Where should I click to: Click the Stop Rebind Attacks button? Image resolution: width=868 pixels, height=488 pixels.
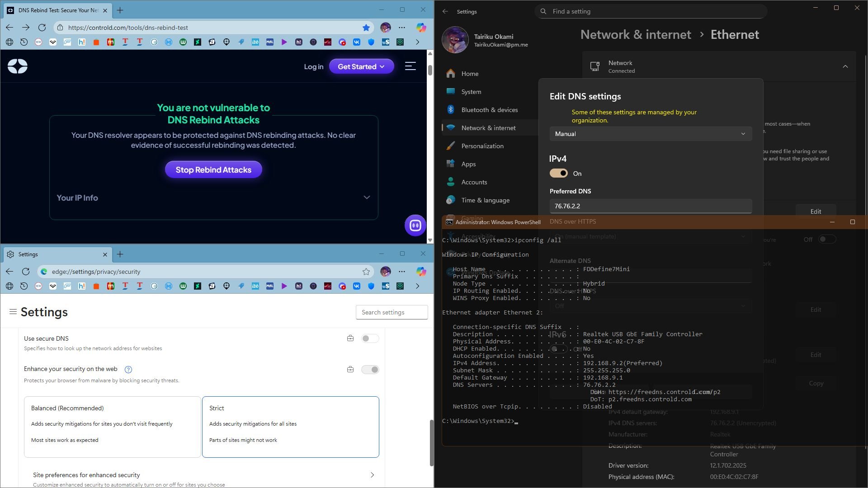tap(213, 170)
